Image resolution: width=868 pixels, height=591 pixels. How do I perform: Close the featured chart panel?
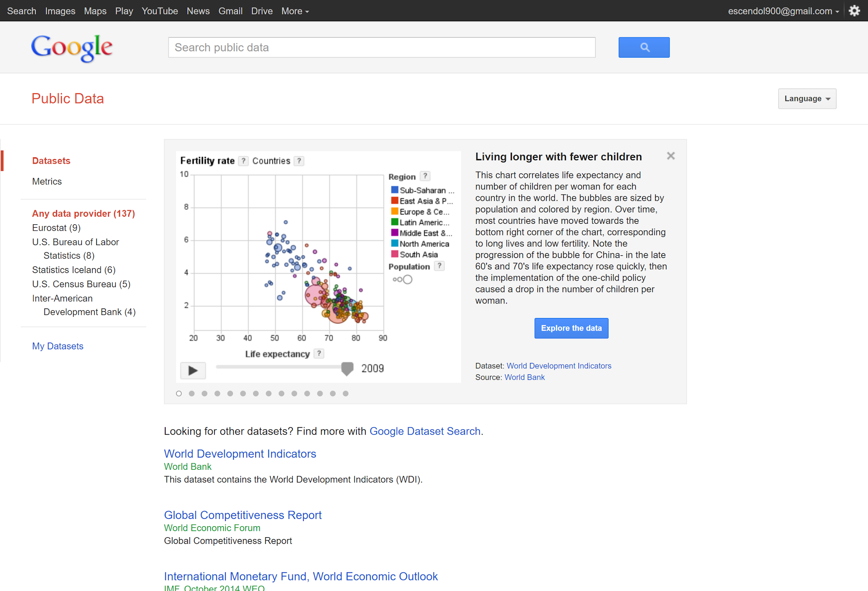670,156
